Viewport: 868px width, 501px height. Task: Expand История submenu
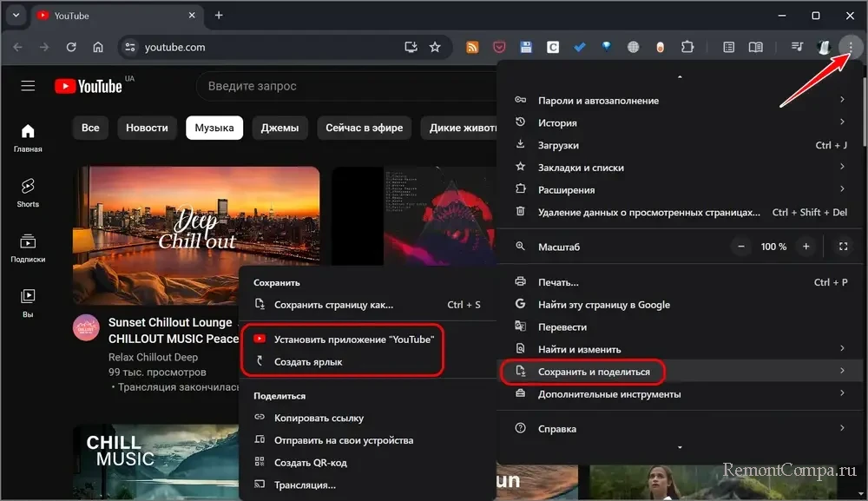pos(680,122)
